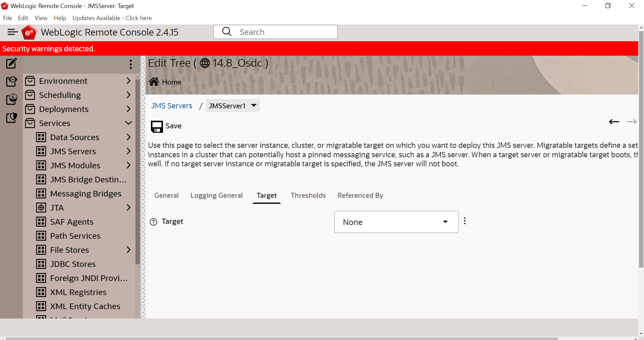Switch to the General tab

pyautogui.click(x=166, y=195)
